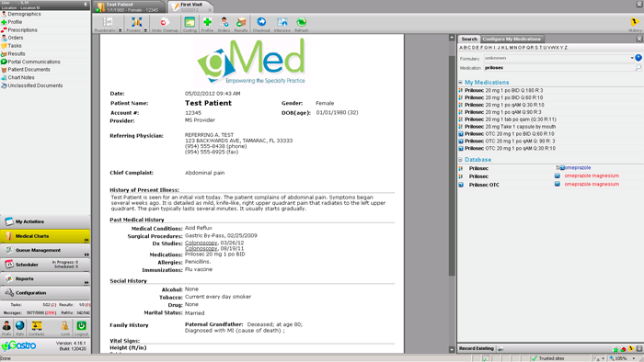Open Portal Communications
The height and width of the screenshot is (362, 644).
tap(34, 62)
